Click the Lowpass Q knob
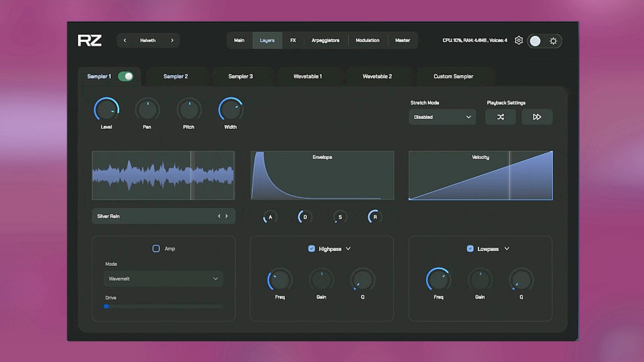 click(x=521, y=280)
